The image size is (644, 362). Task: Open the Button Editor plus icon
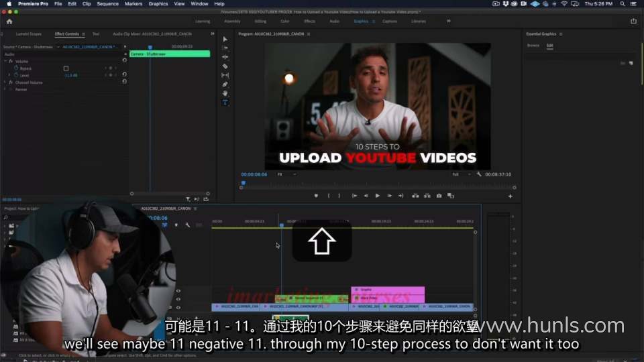(510, 196)
